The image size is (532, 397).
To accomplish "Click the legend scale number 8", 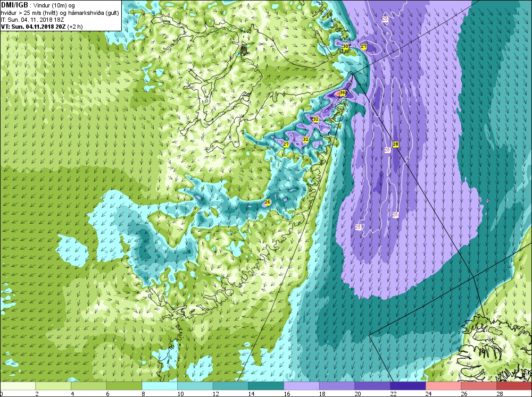I will click(144, 394).
